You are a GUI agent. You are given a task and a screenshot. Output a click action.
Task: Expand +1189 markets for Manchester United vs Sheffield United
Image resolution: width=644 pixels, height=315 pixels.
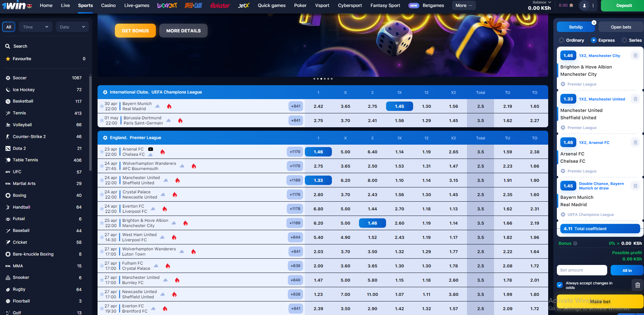pyautogui.click(x=295, y=180)
